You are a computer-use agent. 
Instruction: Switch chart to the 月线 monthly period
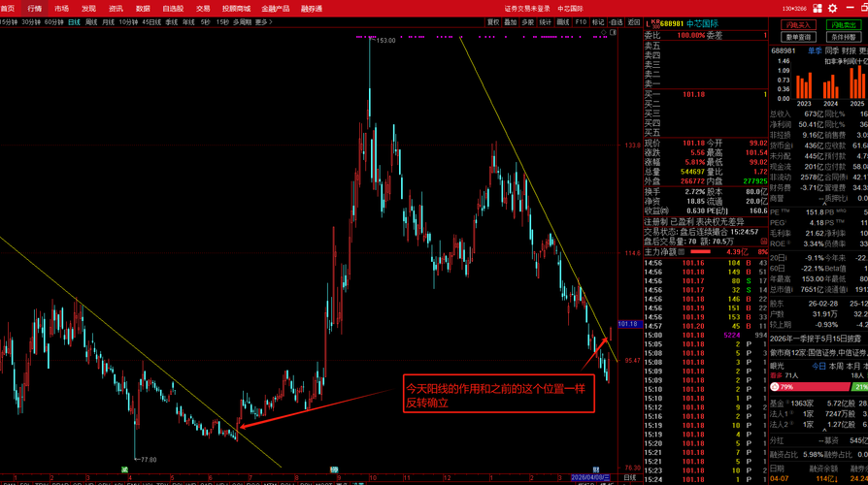[x=108, y=22]
